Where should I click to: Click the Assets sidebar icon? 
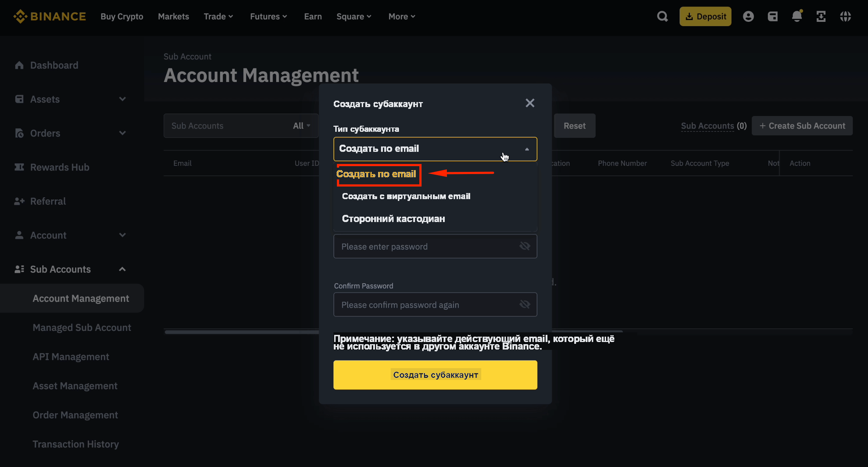19,99
